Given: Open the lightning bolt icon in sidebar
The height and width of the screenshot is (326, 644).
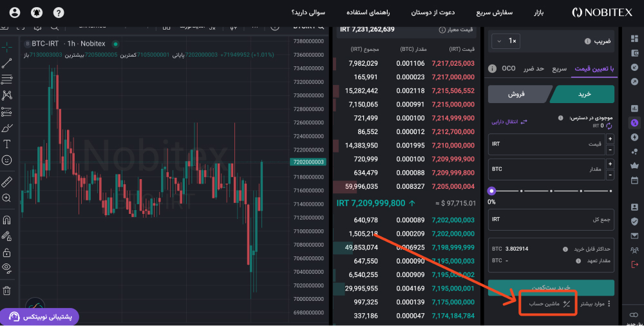Looking at the screenshot, I should tap(634, 137).
